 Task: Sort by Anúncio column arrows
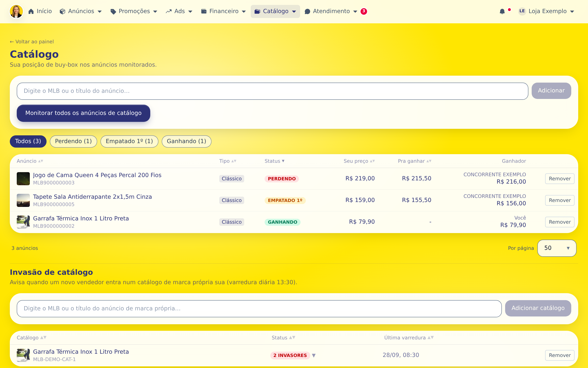[41, 161]
